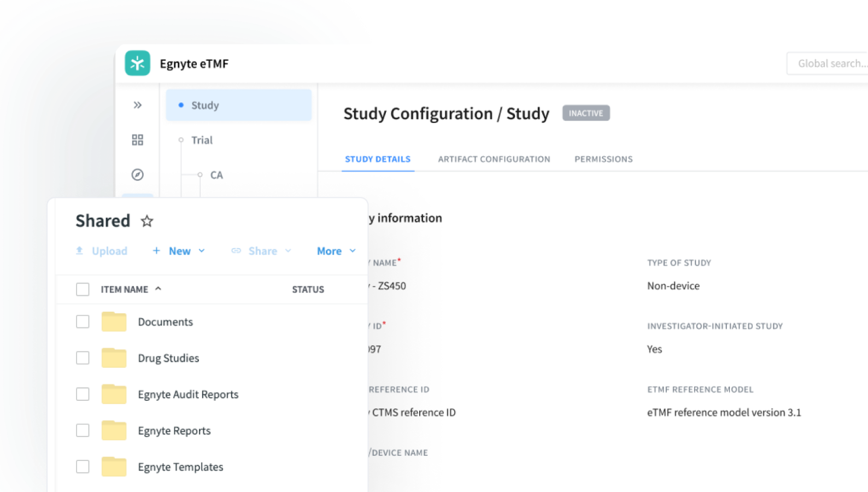Click into the Global search field
Image resolution: width=868 pixels, height=492 pixels.
[x=828, y=63]
